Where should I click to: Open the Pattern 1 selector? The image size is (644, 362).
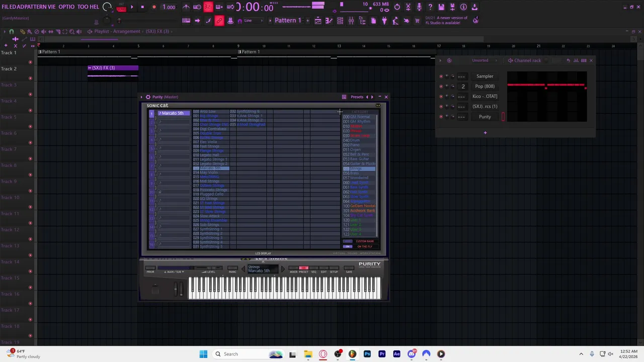(287, 21)
